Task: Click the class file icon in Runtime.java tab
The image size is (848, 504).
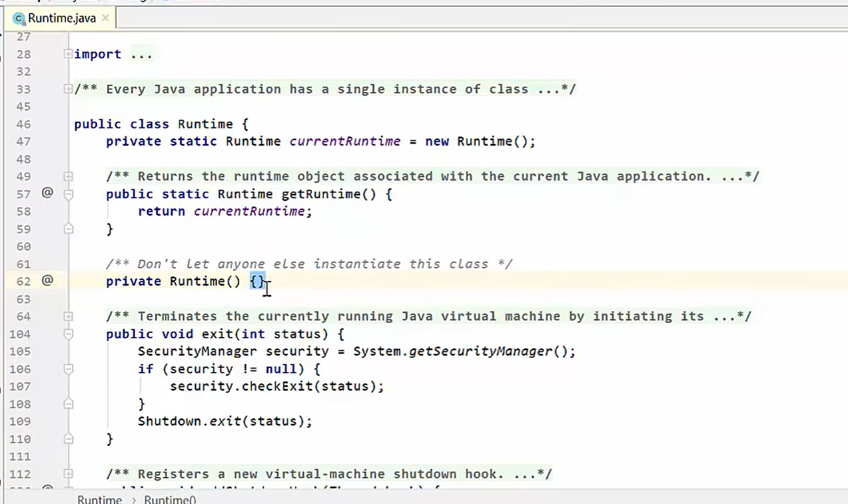Action: point(19,18)
